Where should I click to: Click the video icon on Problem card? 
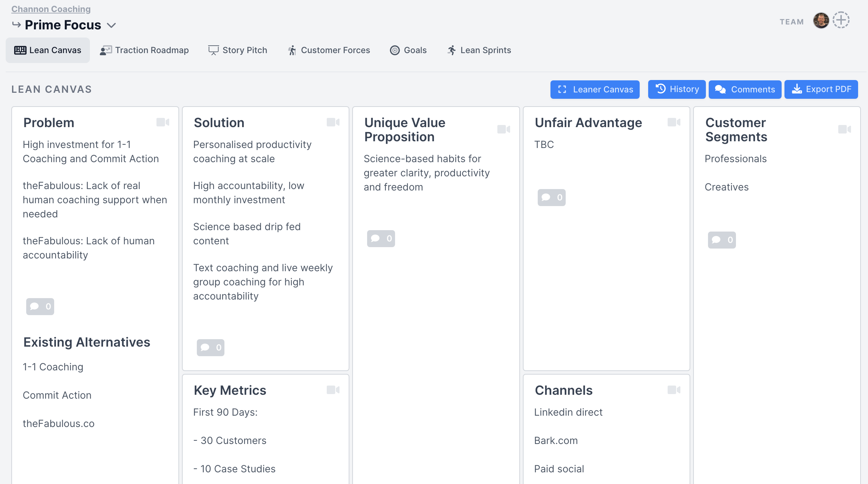(x=163, y=122)
